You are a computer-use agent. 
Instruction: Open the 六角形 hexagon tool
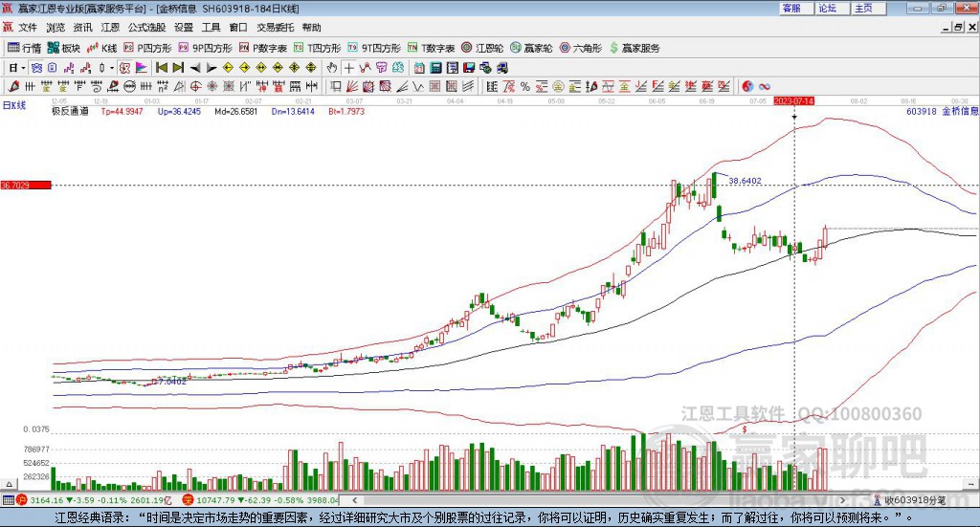[582, 47]
